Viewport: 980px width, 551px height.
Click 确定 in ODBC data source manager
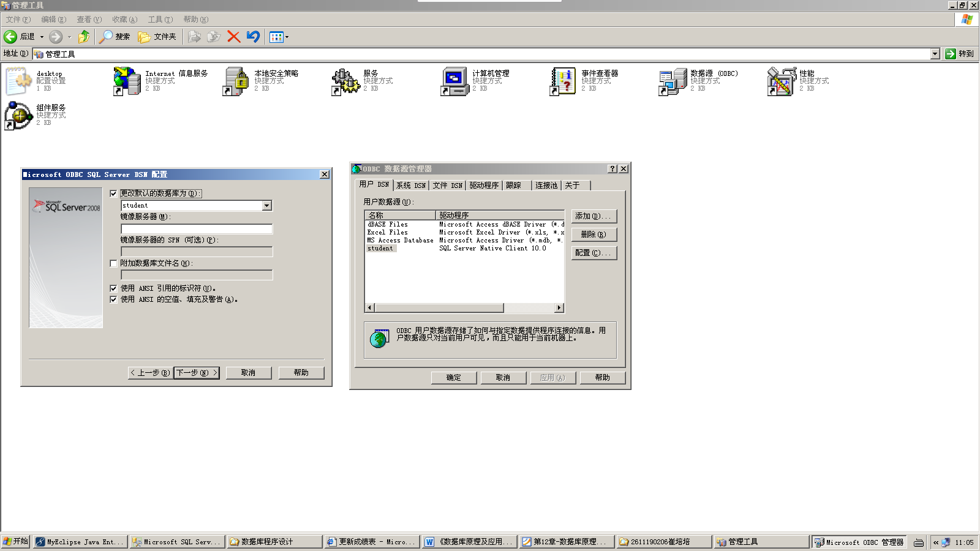point(454,378)
